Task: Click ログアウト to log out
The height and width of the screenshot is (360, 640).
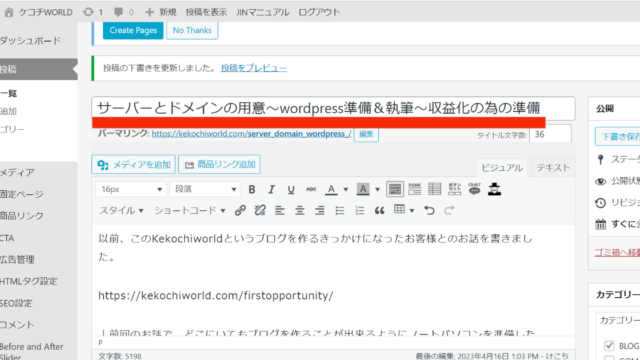Action: [319, 12]
